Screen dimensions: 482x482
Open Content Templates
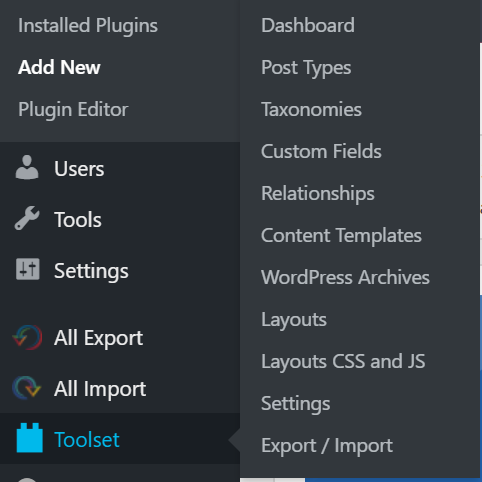pos(341,236)
